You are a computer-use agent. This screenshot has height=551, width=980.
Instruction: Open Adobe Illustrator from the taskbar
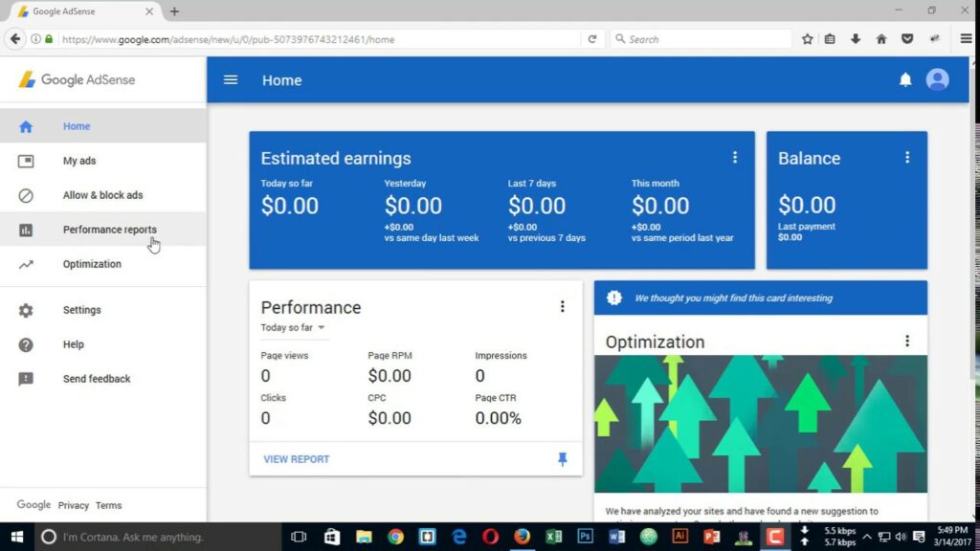click(x=680, y=537)
